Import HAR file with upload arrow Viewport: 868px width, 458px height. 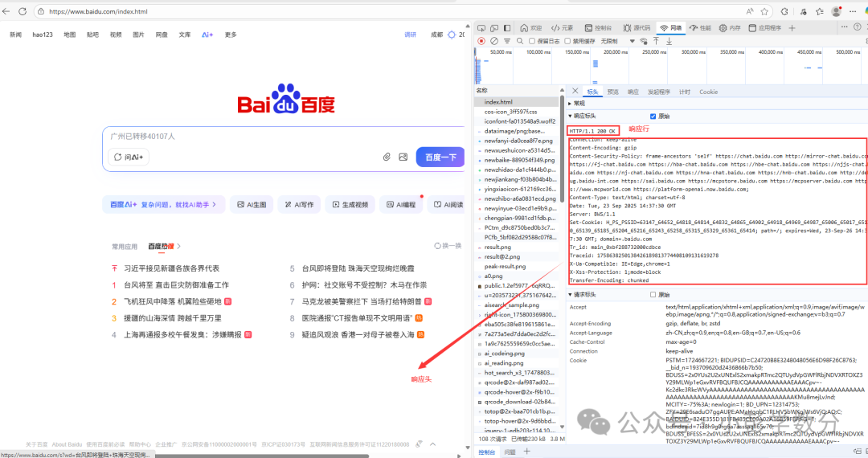click(656, 41)
